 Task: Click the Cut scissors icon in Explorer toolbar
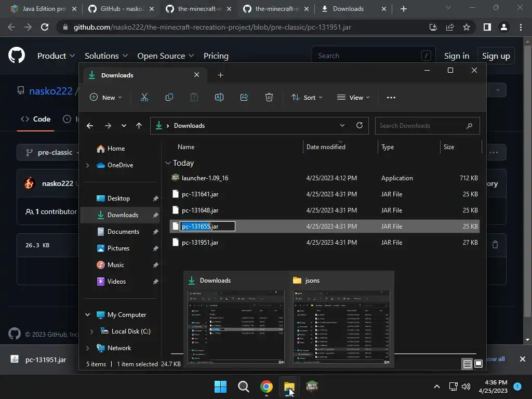click(x=144, y=97)
